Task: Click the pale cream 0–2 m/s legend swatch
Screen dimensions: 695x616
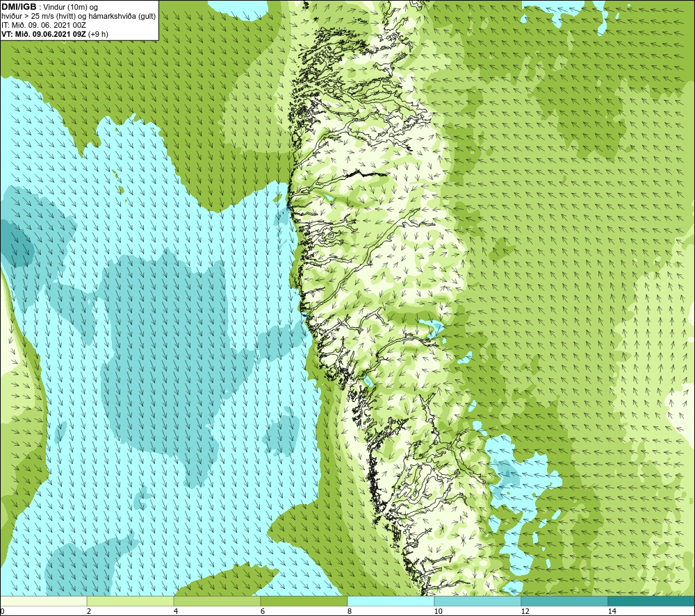Action: click(43, 601)
